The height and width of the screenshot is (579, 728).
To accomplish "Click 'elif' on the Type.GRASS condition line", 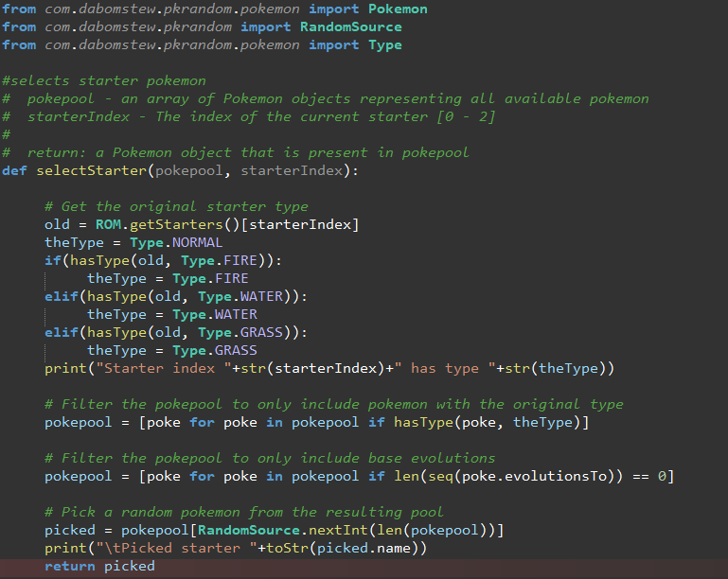I will pyautogui.click(x=62, y=332).
